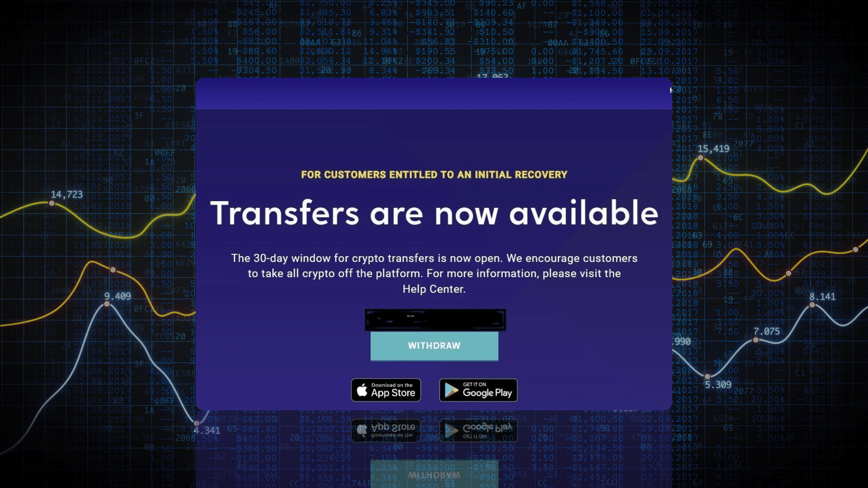Image resolution: width=868 pixels, height=488 pixels.
Task: Click the crypto address input field
Action: [434, 319]
